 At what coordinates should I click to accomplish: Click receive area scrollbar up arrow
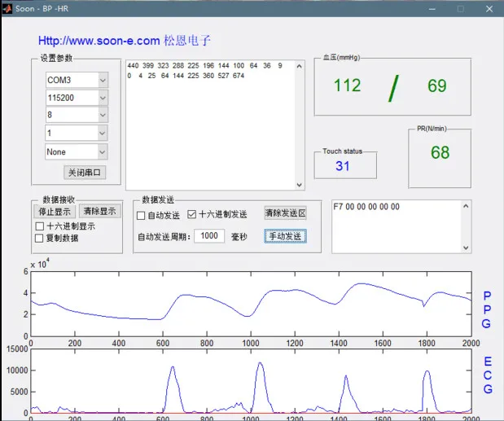(x=300, y=66)
